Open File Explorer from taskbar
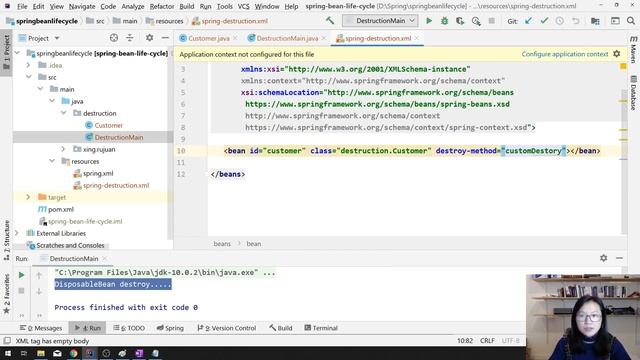This screenshot has width=640, height=360. tap(41, 353)
